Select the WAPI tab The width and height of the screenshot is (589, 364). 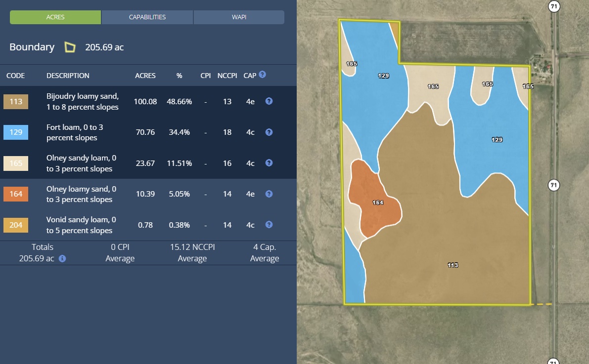point(239,17)
